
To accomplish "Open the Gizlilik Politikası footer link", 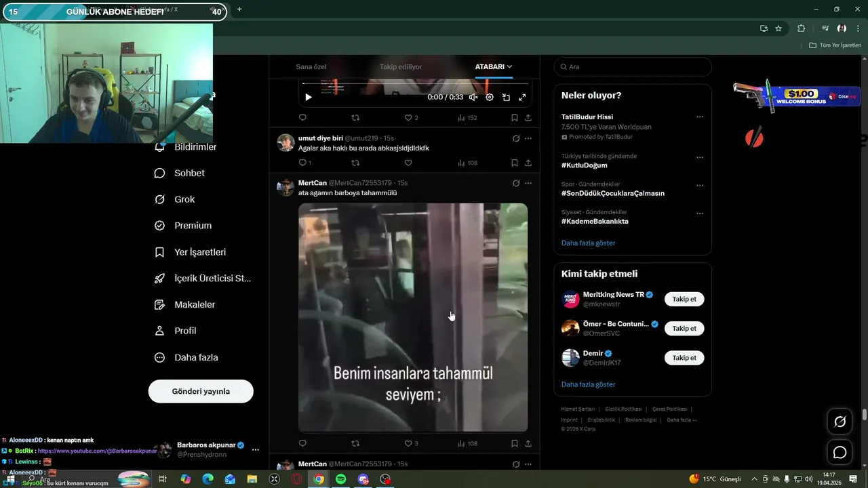I will (x=623, y=409).
